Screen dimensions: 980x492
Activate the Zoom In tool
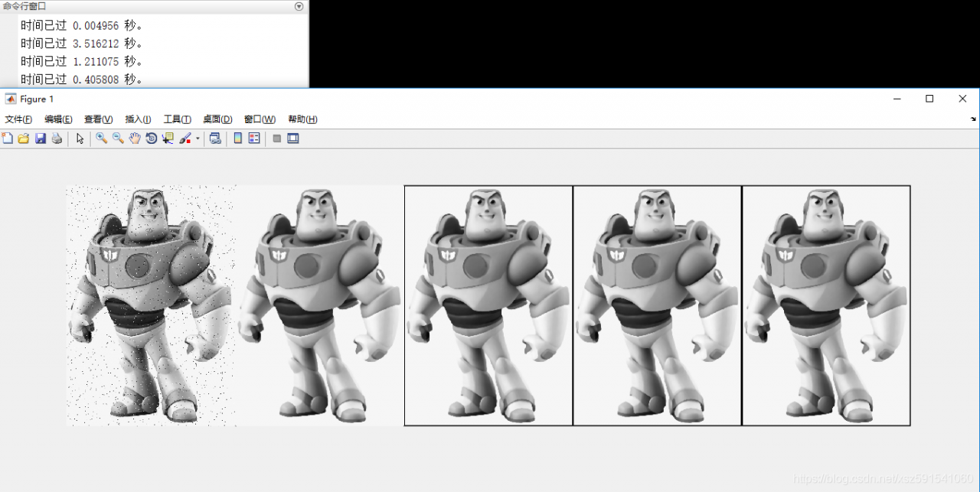pyautogui.click(x=101, y=138)
